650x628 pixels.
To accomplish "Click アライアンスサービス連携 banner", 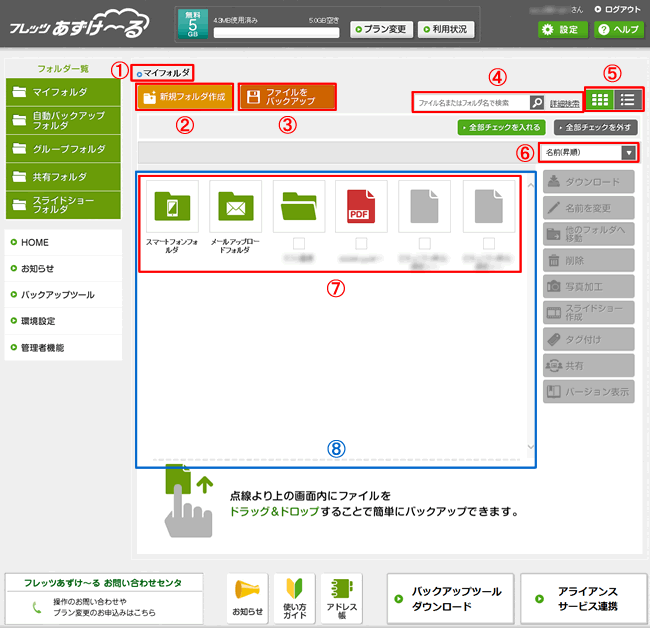I will pyautogui.click(x=584, y=598).
